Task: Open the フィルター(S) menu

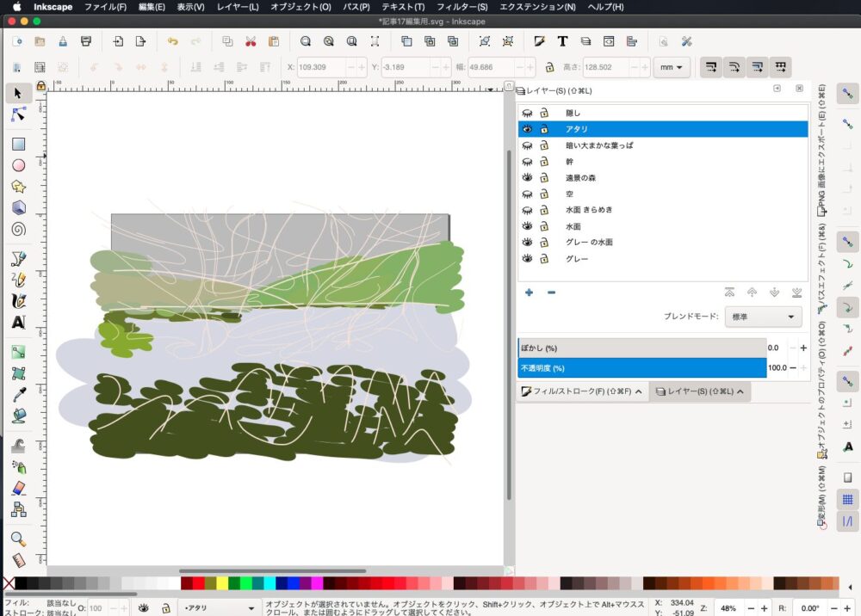Action: pos(462,7)
